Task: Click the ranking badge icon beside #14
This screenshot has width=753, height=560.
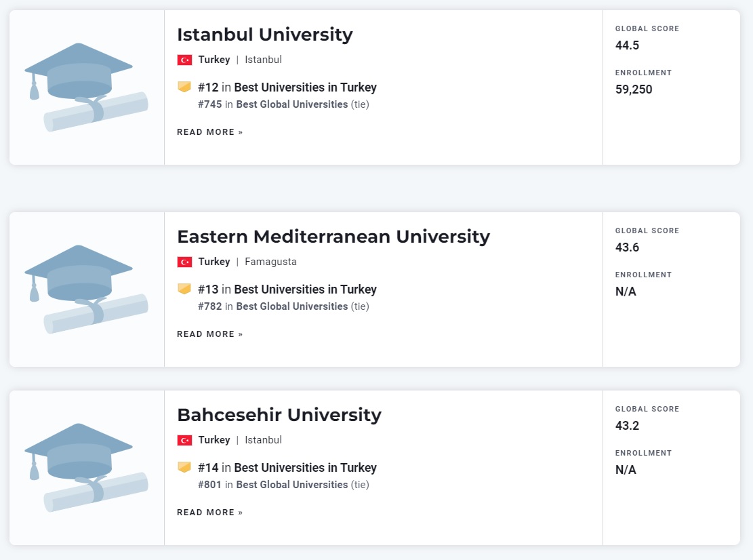Action: pyautogui.click(x=184, y=467)
